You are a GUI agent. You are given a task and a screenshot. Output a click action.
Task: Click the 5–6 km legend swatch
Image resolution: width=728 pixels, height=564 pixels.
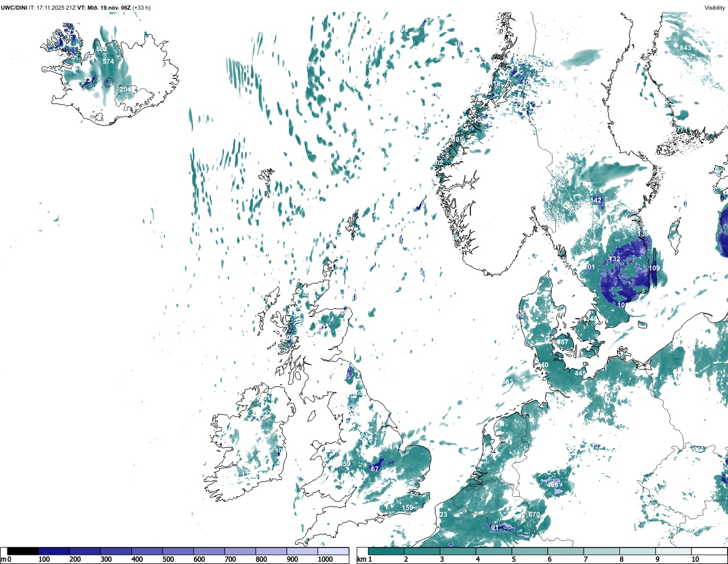click(530, 551)
